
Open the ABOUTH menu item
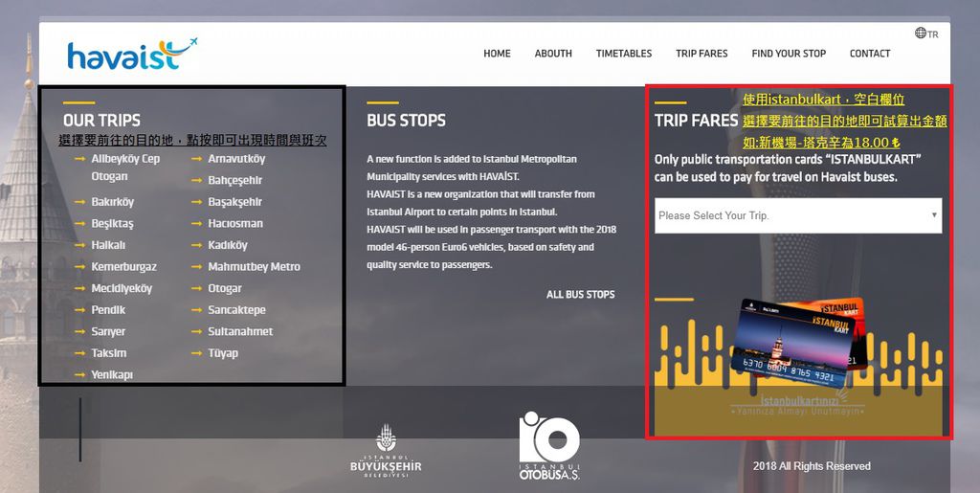(x=553, y=54)
